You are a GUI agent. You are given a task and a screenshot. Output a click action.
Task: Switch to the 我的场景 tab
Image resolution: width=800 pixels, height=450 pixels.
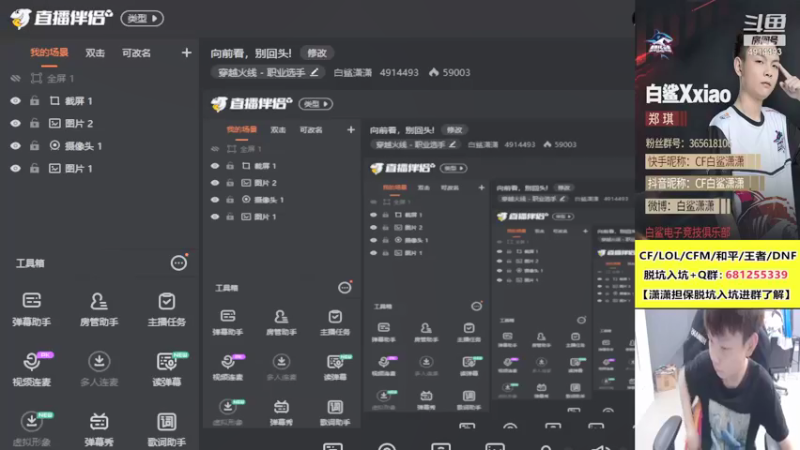(x=49, y=53)
